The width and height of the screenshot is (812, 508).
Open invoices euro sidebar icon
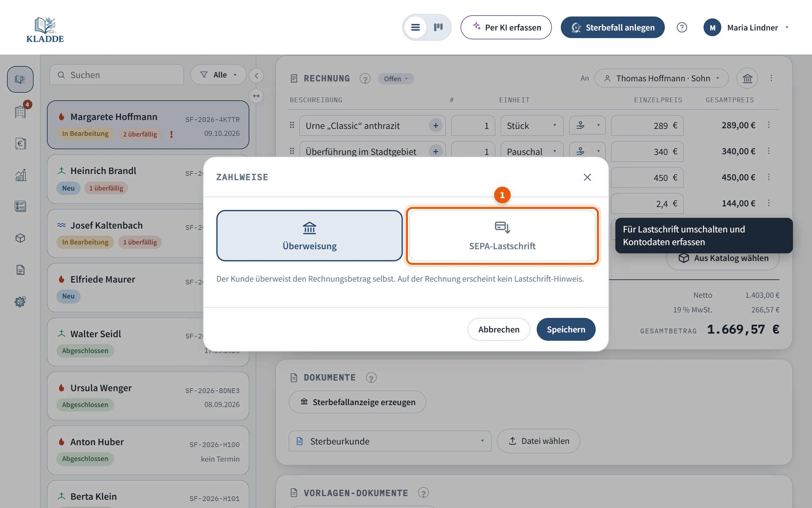[20, 144]
